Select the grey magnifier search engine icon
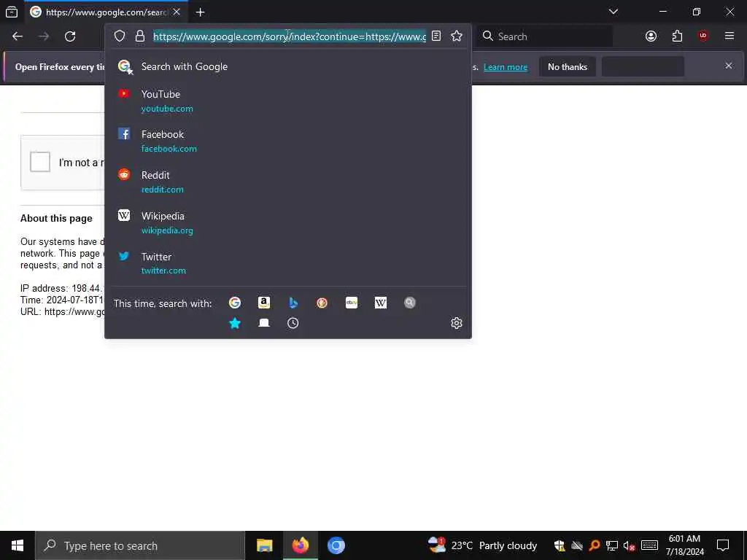Image resolution: width=747 pixels, height=560 pixels. pos(410,303)
